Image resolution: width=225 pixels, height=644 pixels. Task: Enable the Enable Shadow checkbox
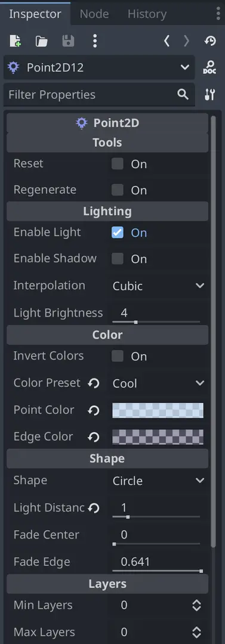(118, 259)
